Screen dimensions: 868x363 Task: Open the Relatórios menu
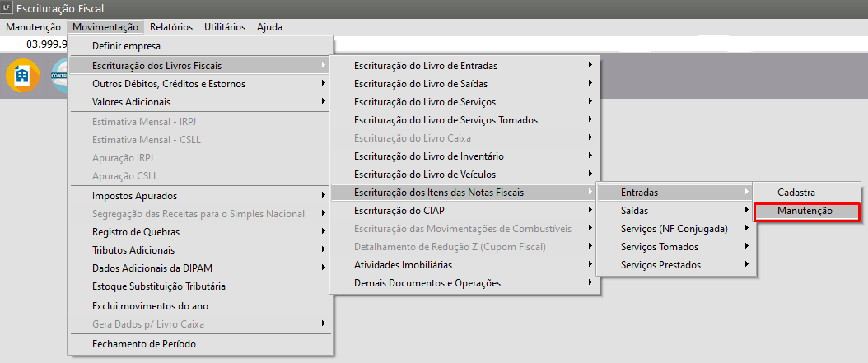[171, 27]
